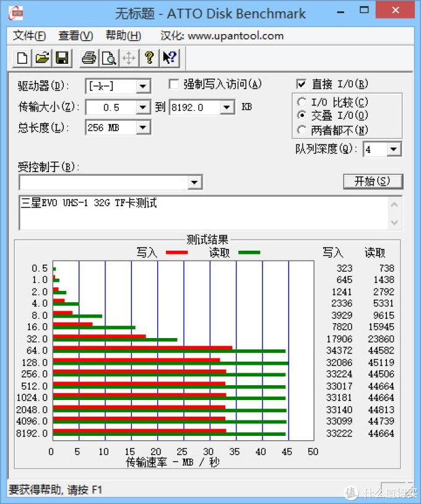
Task: Click the ATTO app icon in title bar
Action: coord(15,13)
